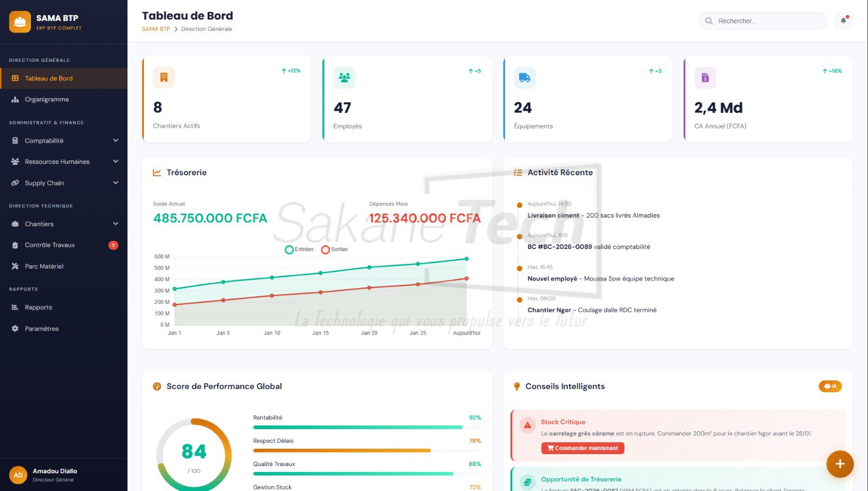Click BC #BC-2026-0089 activity entry
Image resolution: width=868 pixels, height=491 pixels.
(589, 247)
